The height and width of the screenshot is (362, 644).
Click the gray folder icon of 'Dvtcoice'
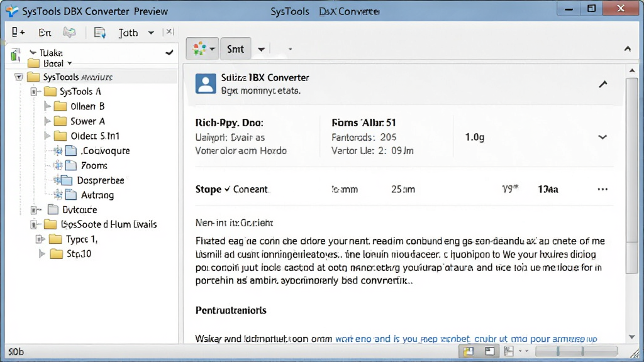(x=53, y=210)
